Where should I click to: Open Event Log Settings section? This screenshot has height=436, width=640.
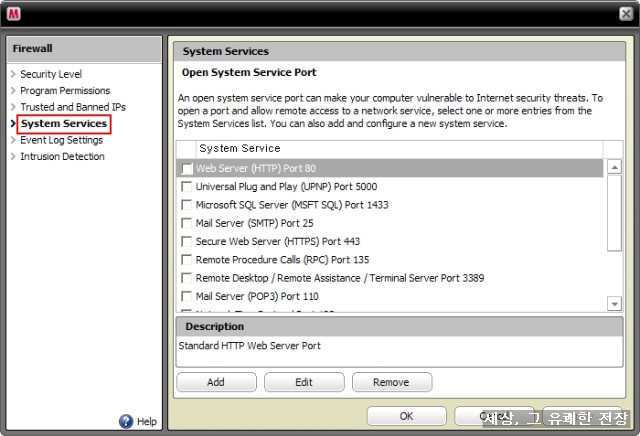click(62, 140)
